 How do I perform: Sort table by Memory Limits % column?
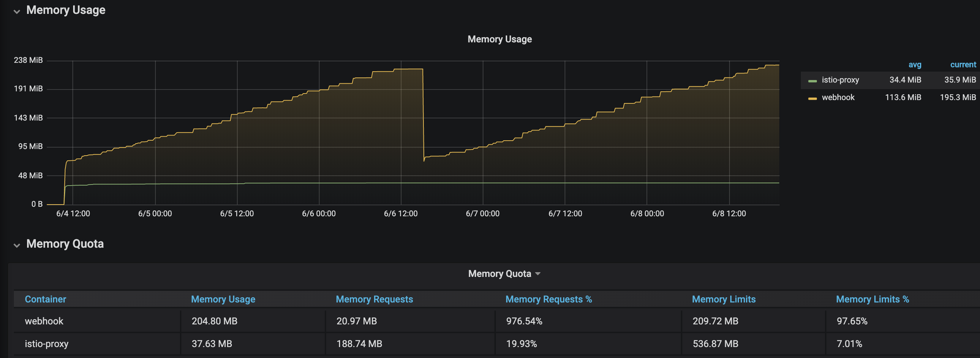[872, 299]
